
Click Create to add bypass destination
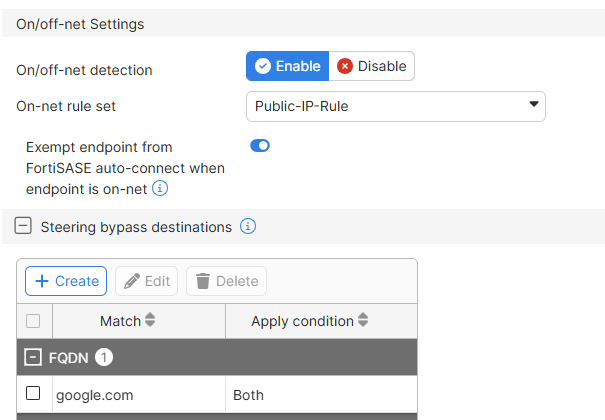pos(66,281)
